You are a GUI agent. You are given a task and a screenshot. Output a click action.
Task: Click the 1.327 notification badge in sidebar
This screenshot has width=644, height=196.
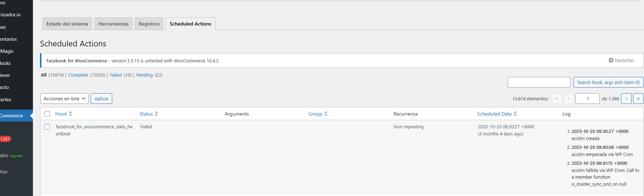(x=5, y=139)
